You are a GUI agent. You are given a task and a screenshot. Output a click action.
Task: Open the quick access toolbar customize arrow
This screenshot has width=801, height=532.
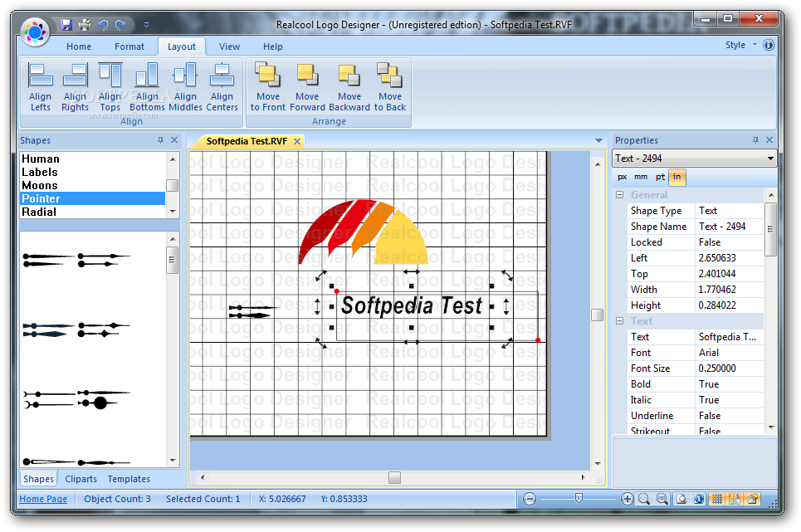point(147,25)
